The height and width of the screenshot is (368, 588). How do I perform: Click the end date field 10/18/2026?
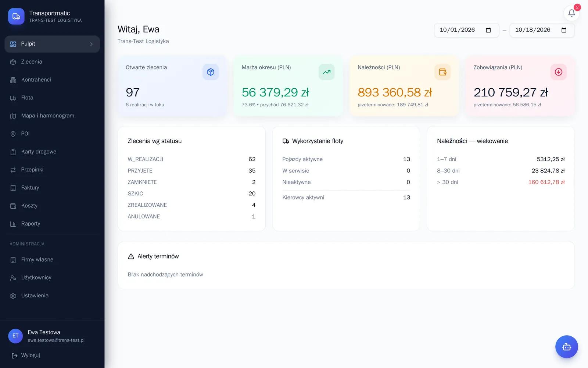(542, 30)
